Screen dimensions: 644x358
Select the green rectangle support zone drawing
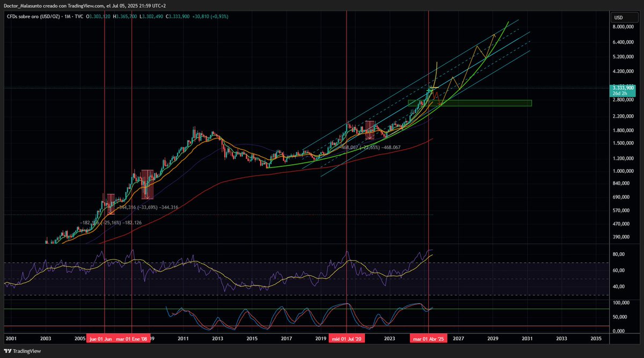tap(470, 103)
